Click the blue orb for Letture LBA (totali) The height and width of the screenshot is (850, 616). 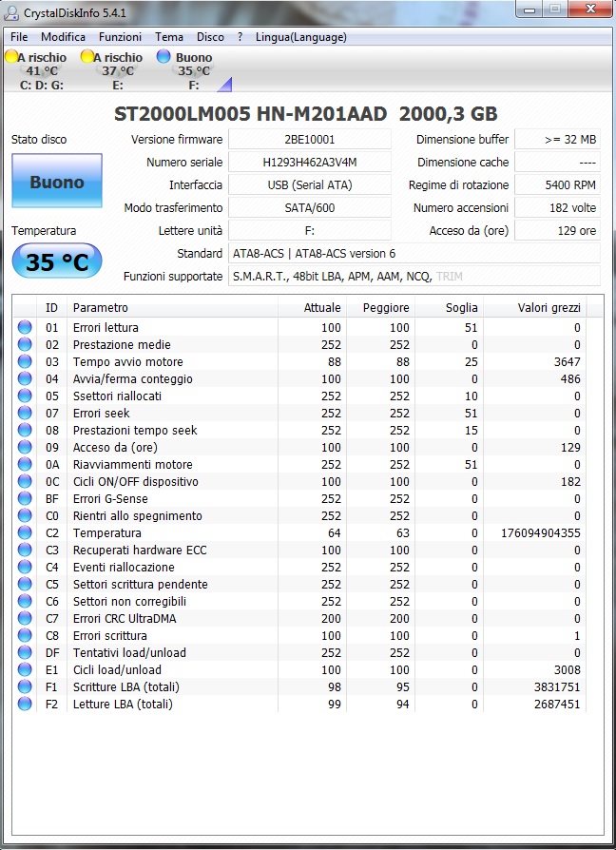[x=25, y=705]
